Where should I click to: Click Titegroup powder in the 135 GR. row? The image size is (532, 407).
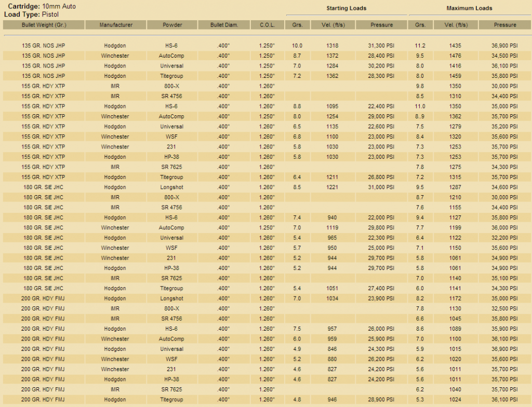(171, 76)
